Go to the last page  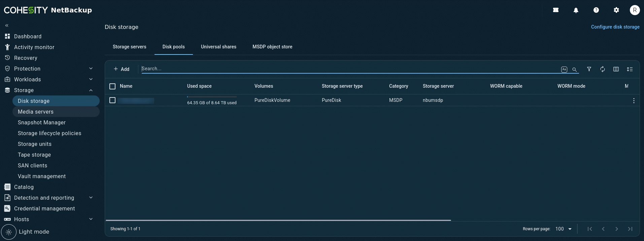630,229
